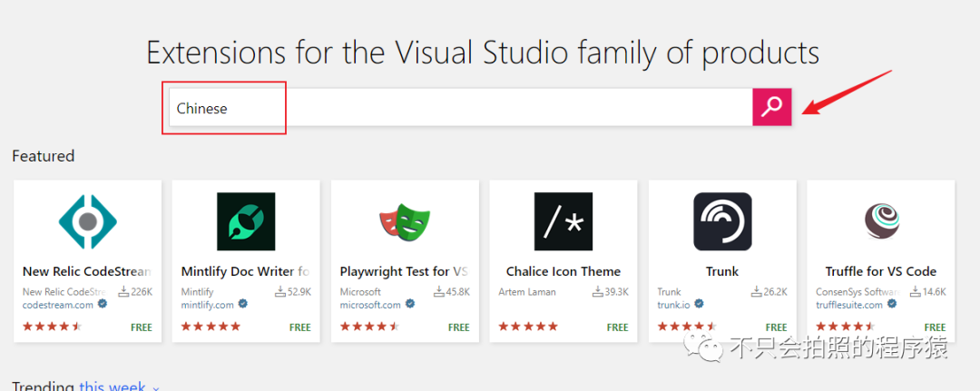Open New Relic CodeStream logo icon
The width and height of the screenshot is (980, 391).
(x=87, y=221)
